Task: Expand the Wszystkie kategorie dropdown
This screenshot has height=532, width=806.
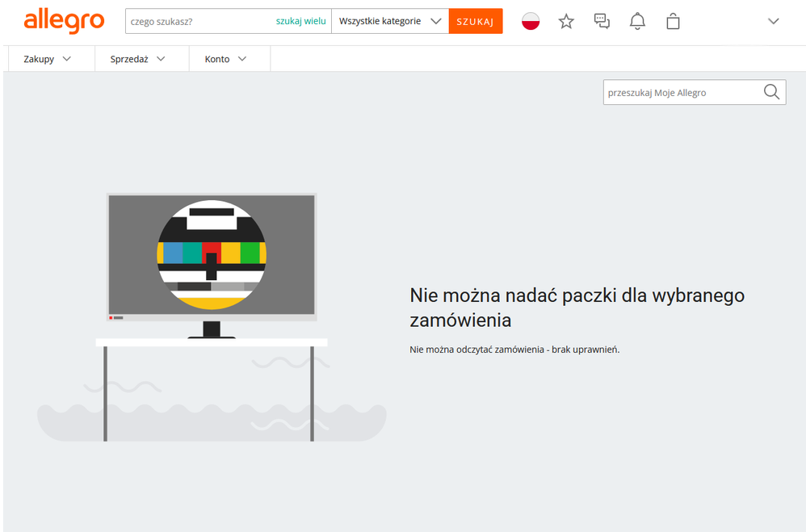Action: click(390, 21)
